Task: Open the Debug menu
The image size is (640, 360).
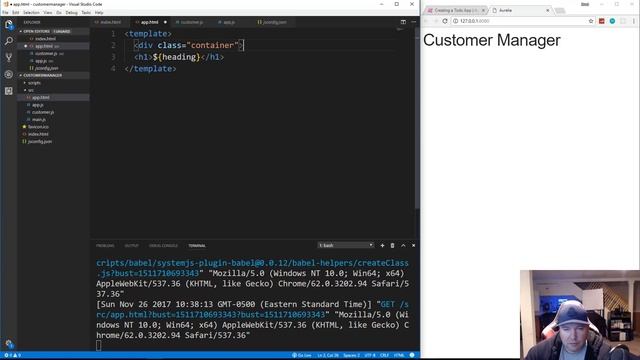Action: pos(71,13)
